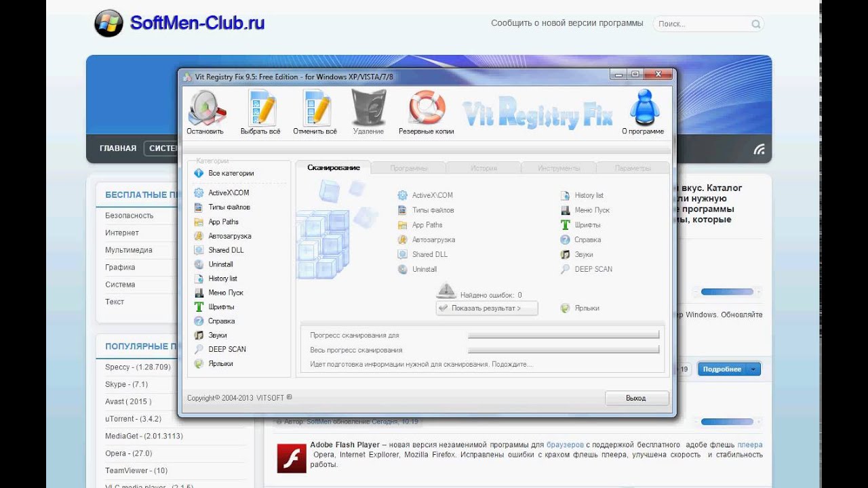This screenshot has height=488, width=868.
Task: Click the браузеров link in article text
Action: point(565,445)
